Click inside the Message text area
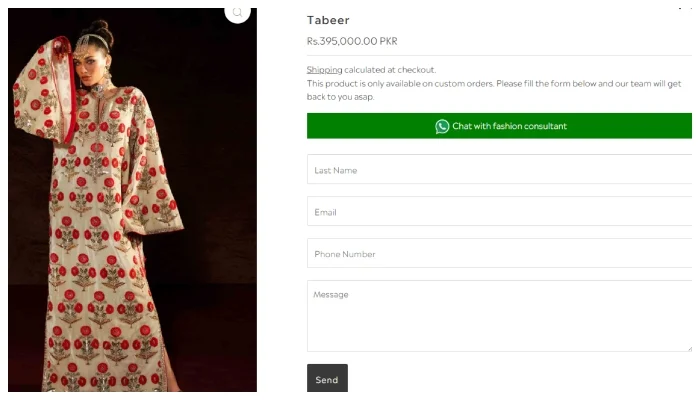 [499, 315]
